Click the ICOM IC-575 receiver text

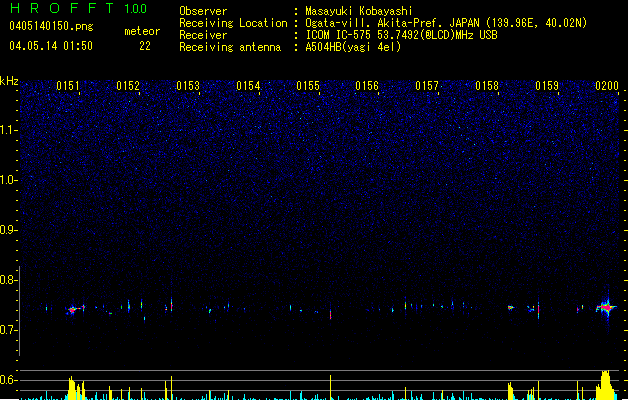(x=401, y=35)
